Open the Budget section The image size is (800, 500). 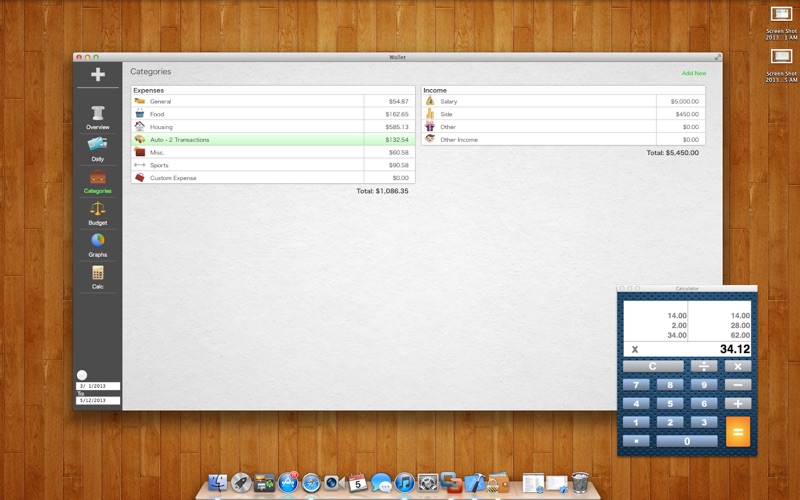(x=97, y=213)
